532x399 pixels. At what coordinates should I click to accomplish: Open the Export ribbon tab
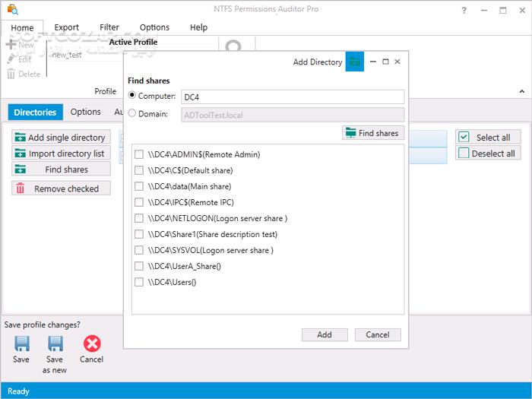(x=67, y=27)
